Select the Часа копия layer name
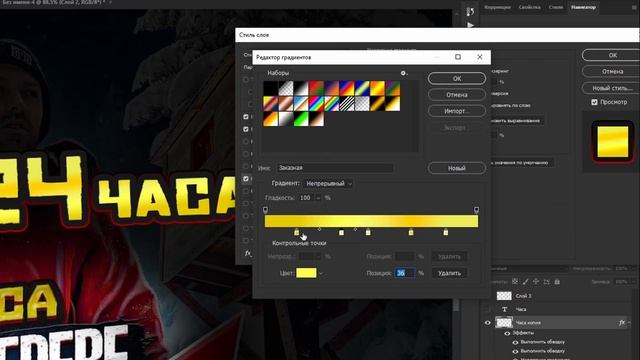 [528, 323]
